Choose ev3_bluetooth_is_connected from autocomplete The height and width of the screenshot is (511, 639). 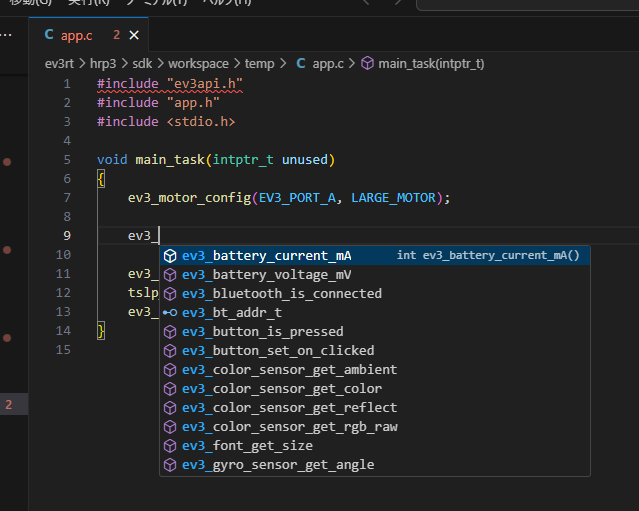coord(375,294)
